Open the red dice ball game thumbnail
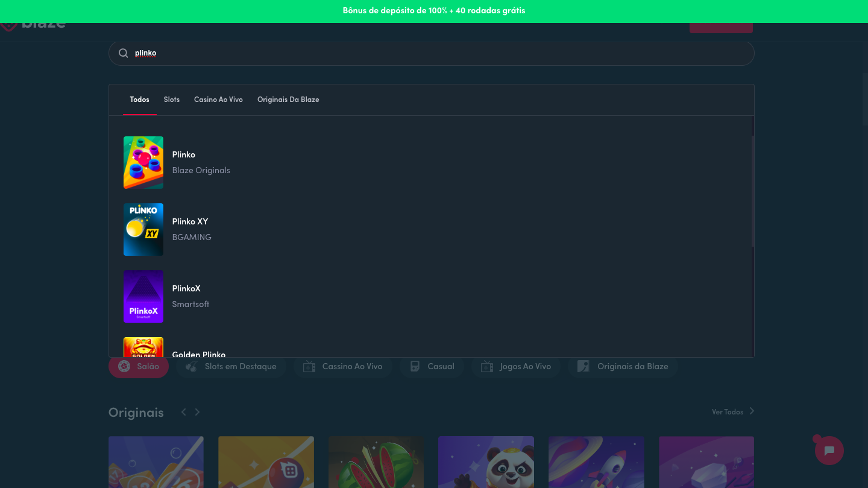This screenshot has width=868, height=488. (266, 462)
